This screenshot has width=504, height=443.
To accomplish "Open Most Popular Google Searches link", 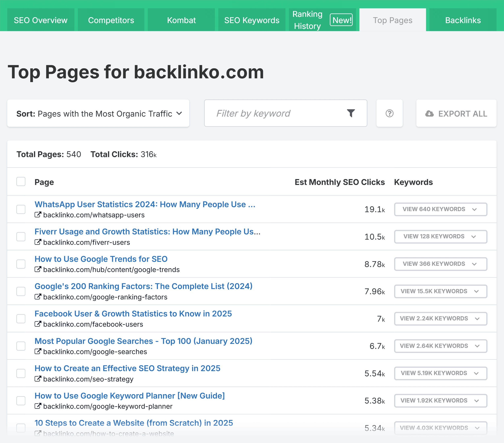I will (144, 341).
